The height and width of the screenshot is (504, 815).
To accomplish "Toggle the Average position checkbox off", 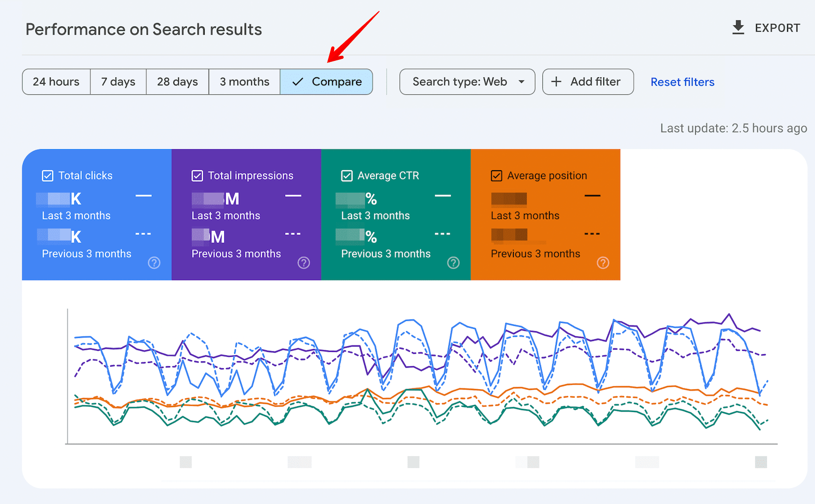I will tap(496, 175).
